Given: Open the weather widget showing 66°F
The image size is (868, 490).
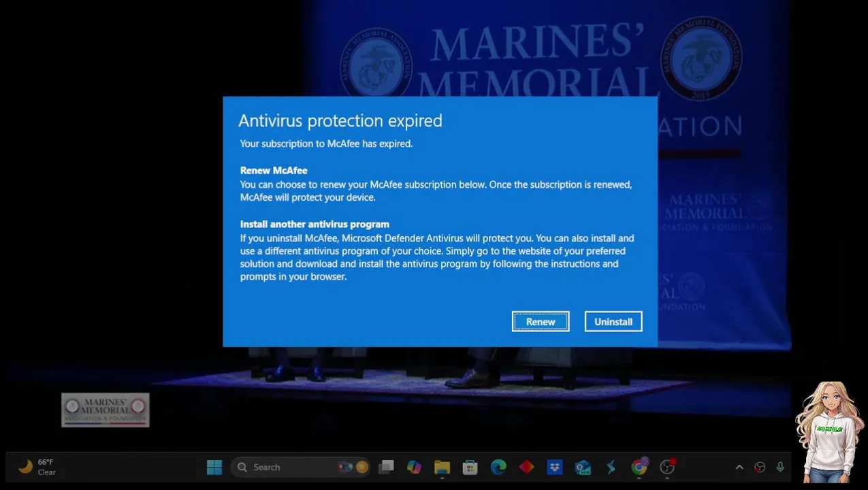Looking at the screenshot, I should [38, 467].
